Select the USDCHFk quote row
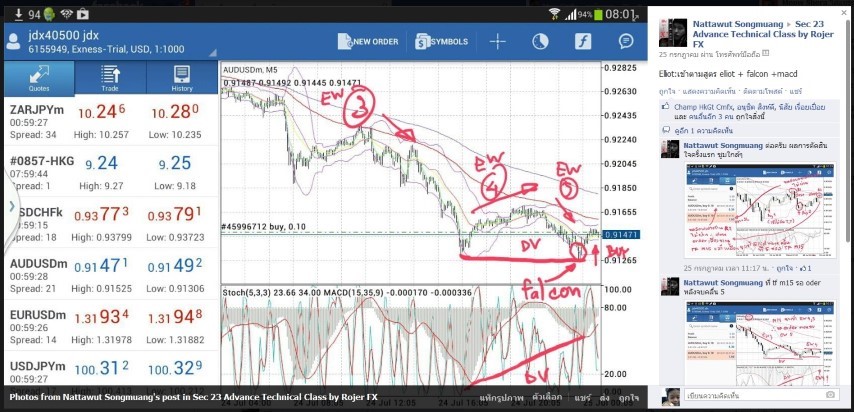The height and width of the screenshot is (412, 854). point(111,223)
